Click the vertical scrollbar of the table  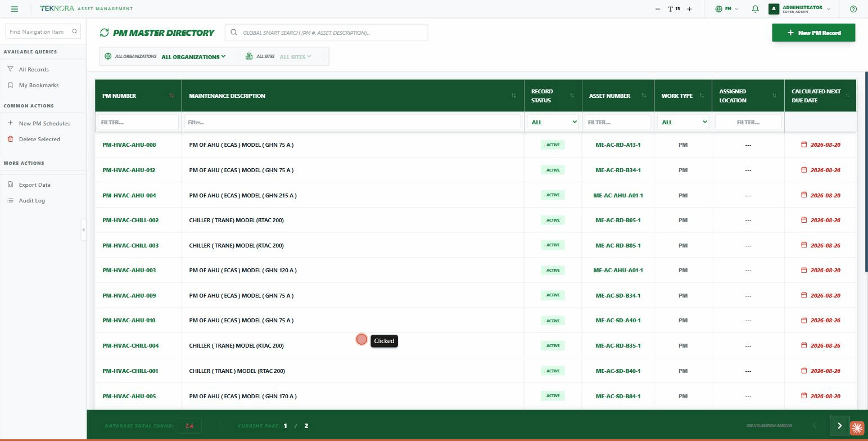[x=866, y=172]
